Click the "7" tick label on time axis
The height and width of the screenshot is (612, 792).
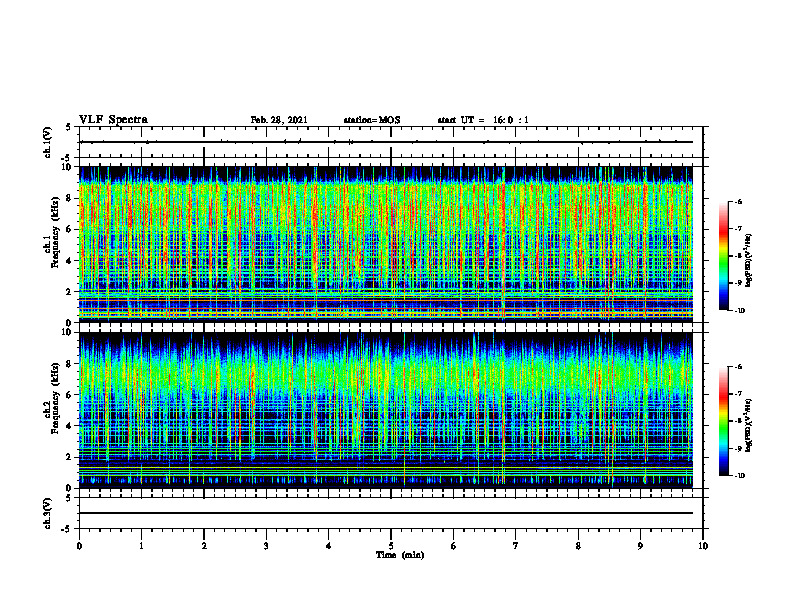(516, 546)
